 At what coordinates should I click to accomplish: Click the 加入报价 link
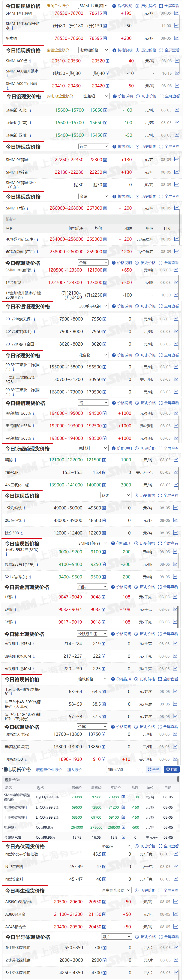point(74,769)
